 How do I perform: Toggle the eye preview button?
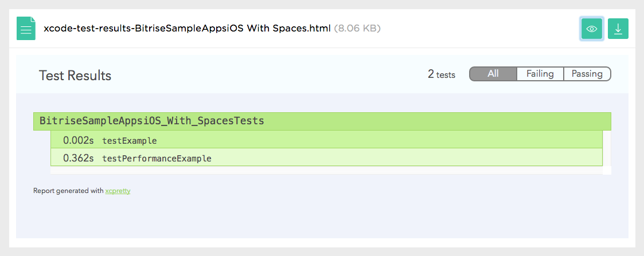(x=591, y=29)
